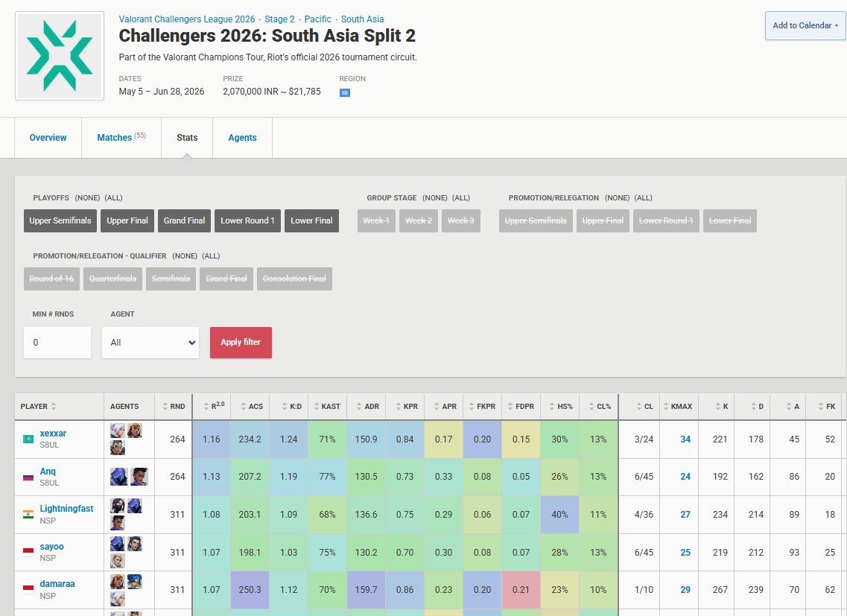
Task: Click Anq's Russia flag icon
Action: pyautogui.click(x=28, y=477)
